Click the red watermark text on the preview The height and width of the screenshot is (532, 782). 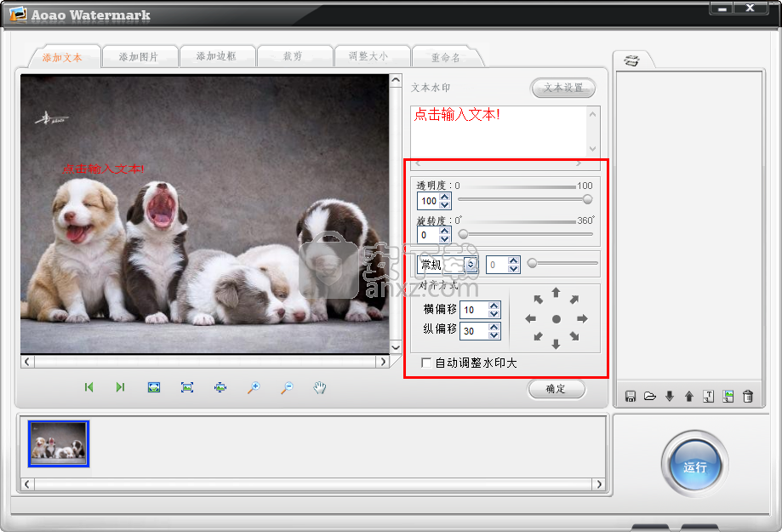pos(103,169)
